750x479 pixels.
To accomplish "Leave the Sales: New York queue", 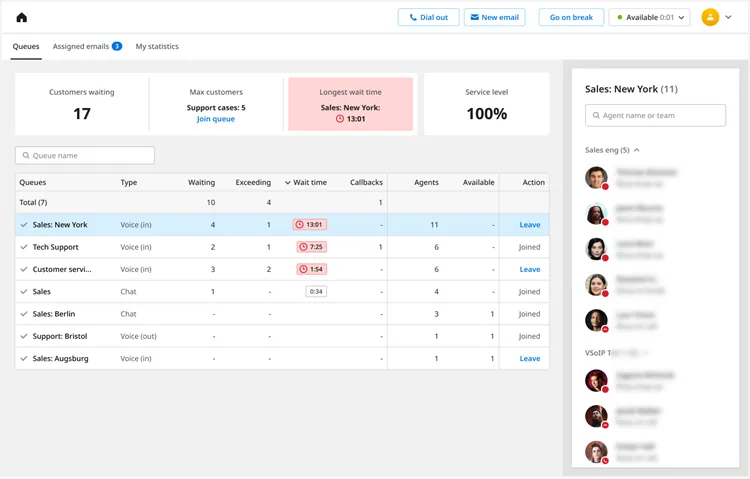I will pos(530,224).
